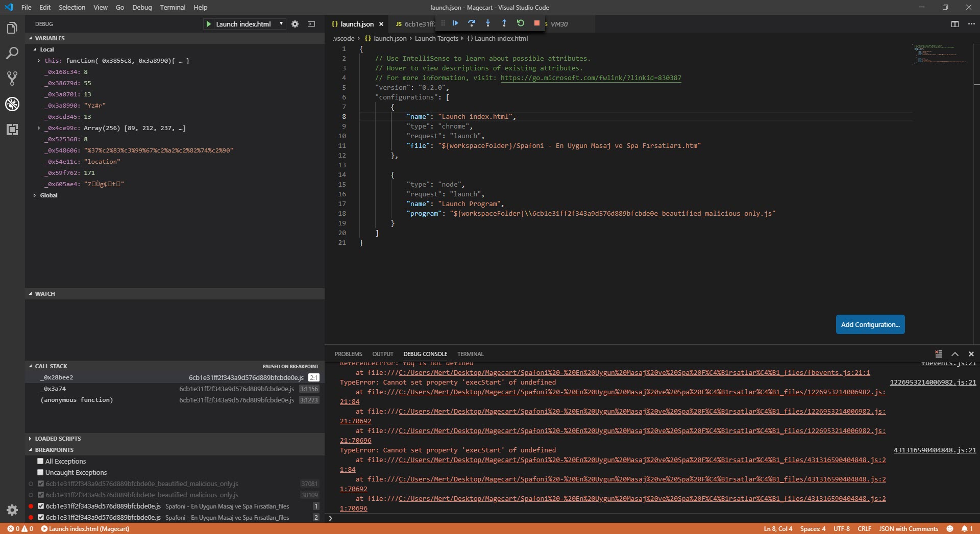Step over in debug toolbar
Viewport: 980px width, 534px height.
pyautogui.click(x=472, y=23)
